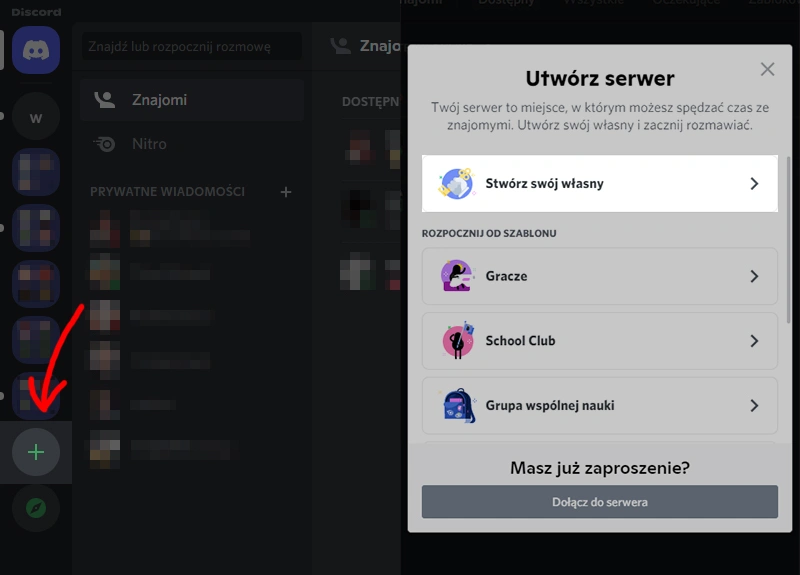Open the Nitro item in sidebar
Image resolution: width=800 pixels, height=575 pixels.
point(192,144)
